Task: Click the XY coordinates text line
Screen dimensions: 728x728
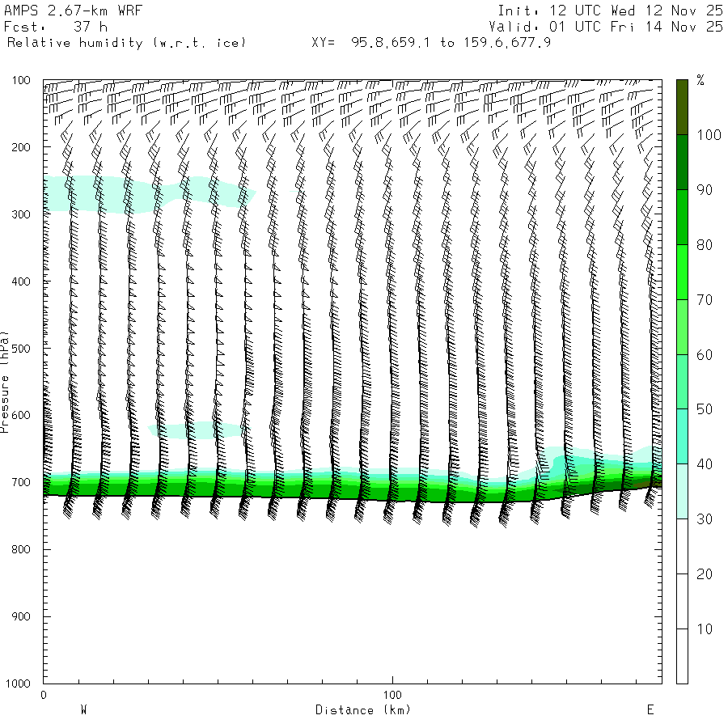Action: click(431, 43)
